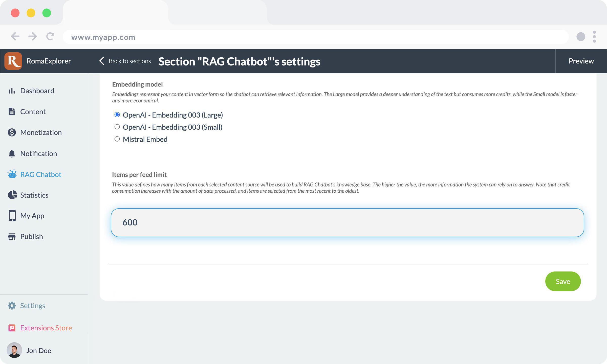Click the Preview button in header

point(581,61)
